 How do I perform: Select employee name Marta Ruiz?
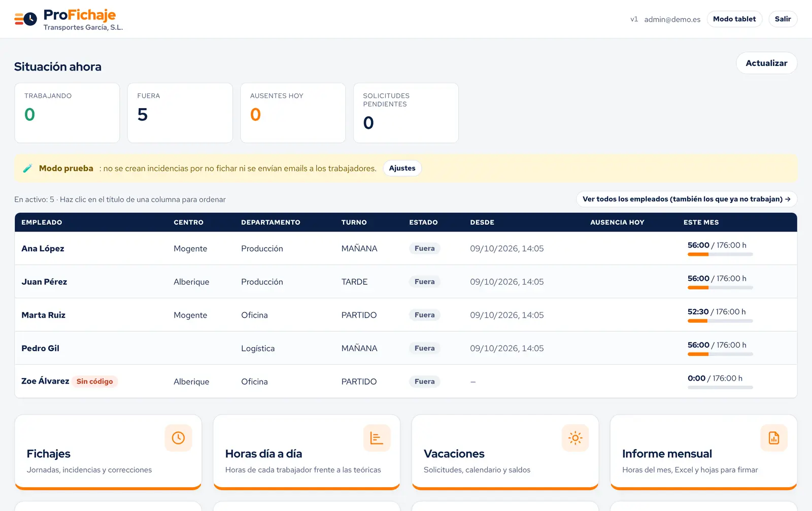[x=43, y=315]
